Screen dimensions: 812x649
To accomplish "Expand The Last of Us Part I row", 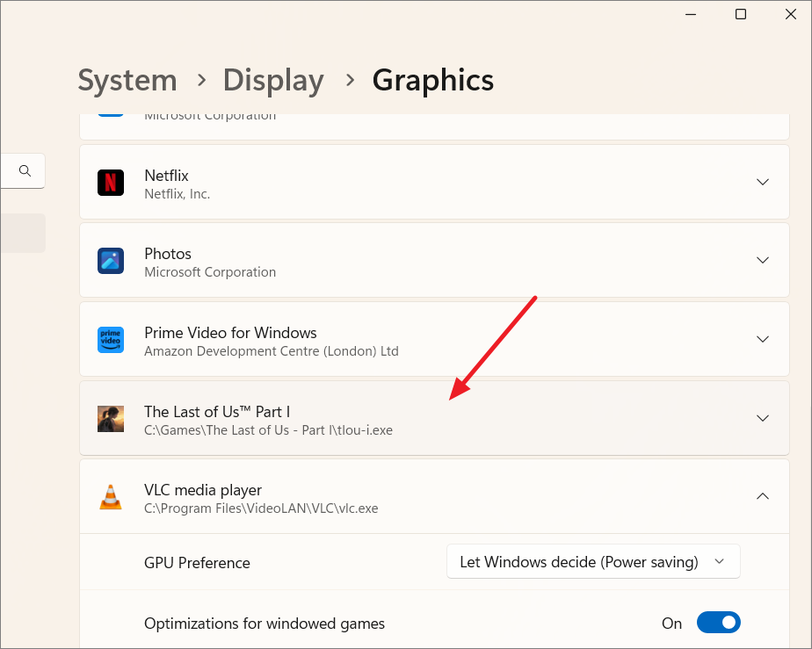I will (x=762, y=418).
